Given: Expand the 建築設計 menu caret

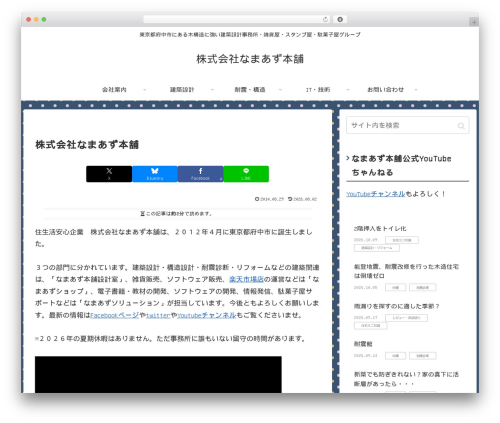Looking at the screenshot, I should pyautogui.click(x=212, y=90).
